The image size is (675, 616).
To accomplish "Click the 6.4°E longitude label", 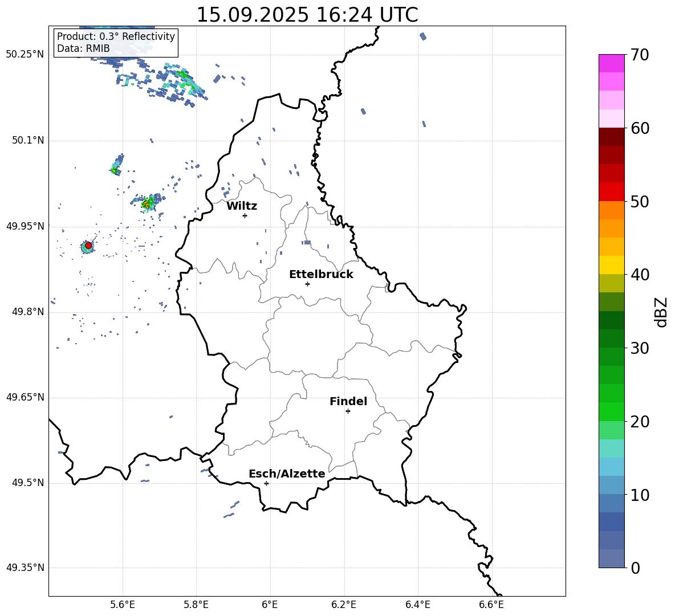I will (417, 605).
